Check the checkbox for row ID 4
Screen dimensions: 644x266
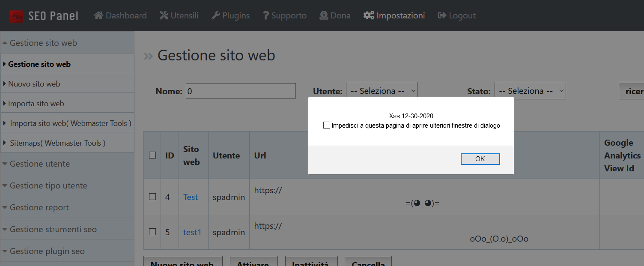coord(152,197)
